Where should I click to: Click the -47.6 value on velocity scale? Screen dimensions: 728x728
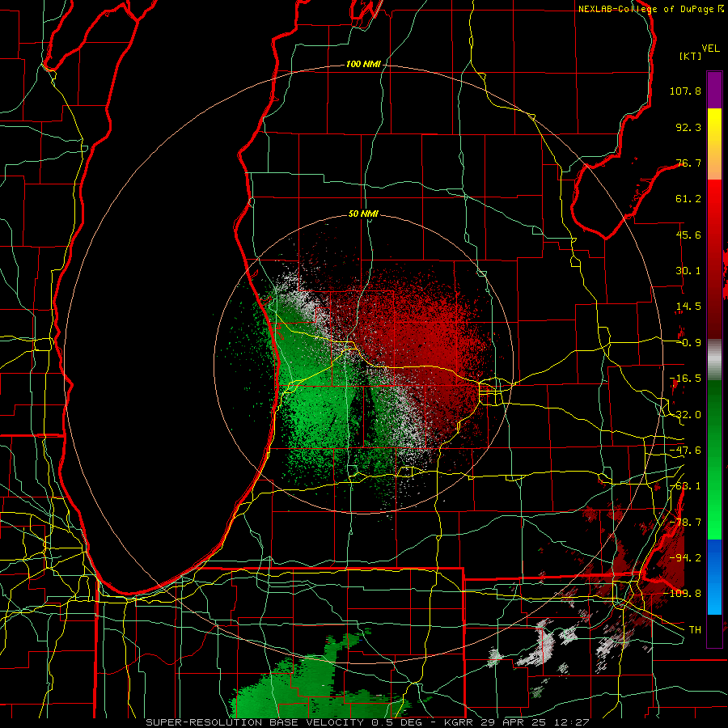pyautogui.click(x=686, y=451)
